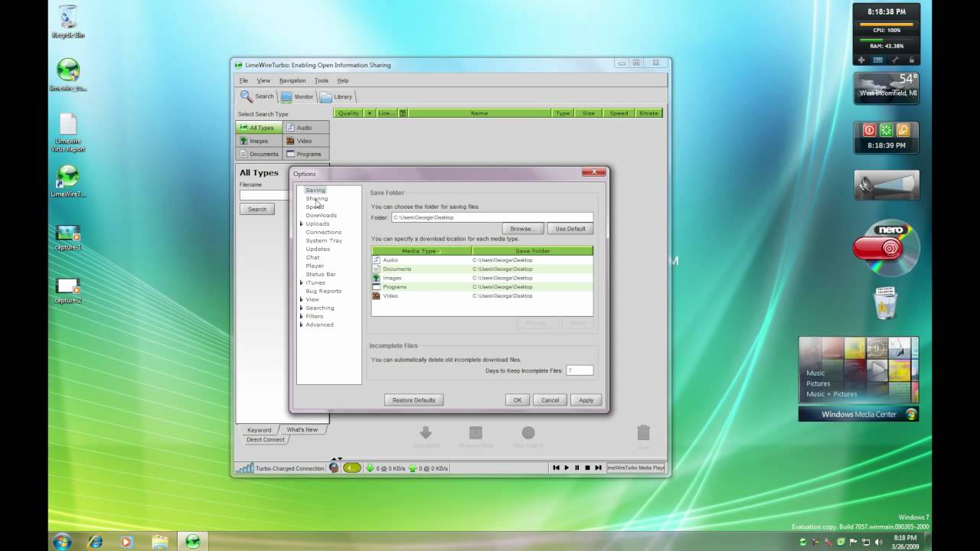Screen dimensions: 980x551
Task: Expand the iTunes tree node
Action: 301,282
